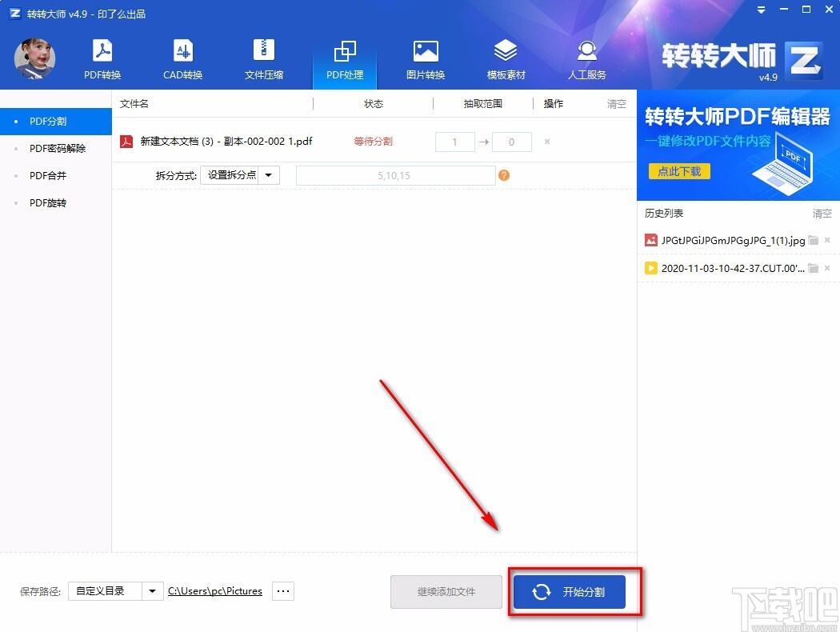Open the 图片转换 tool
The image size is (840, 632).
click(426, 59)
